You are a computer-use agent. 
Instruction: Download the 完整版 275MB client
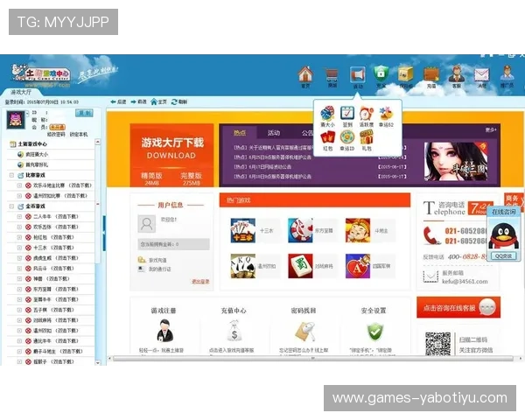click(x=191, y=178)
